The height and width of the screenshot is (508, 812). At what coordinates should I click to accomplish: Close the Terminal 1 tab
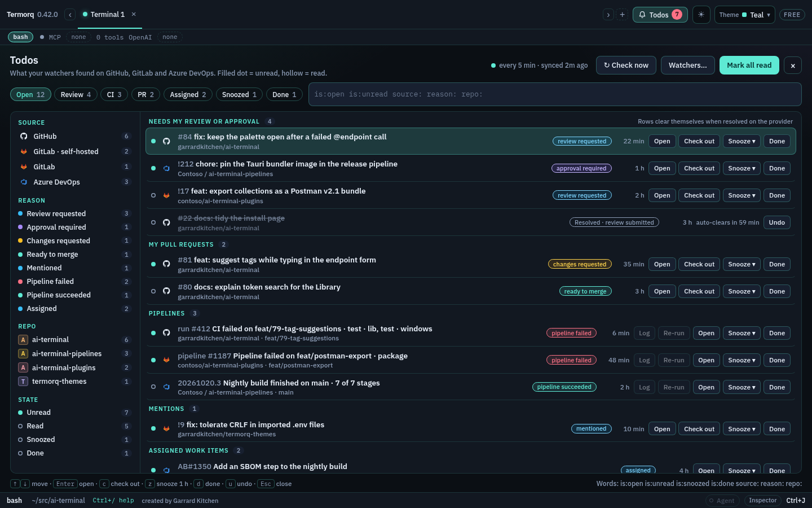pos(134,14)
